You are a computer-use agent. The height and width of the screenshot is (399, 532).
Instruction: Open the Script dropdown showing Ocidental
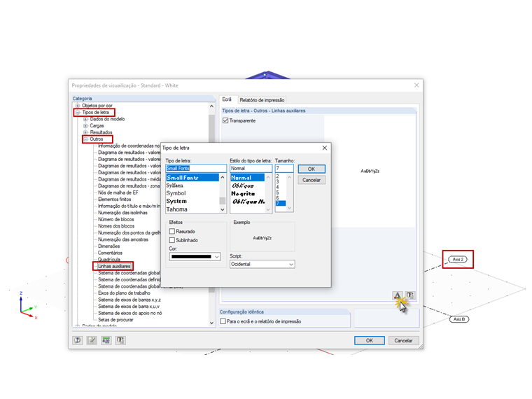pos(262,264)
